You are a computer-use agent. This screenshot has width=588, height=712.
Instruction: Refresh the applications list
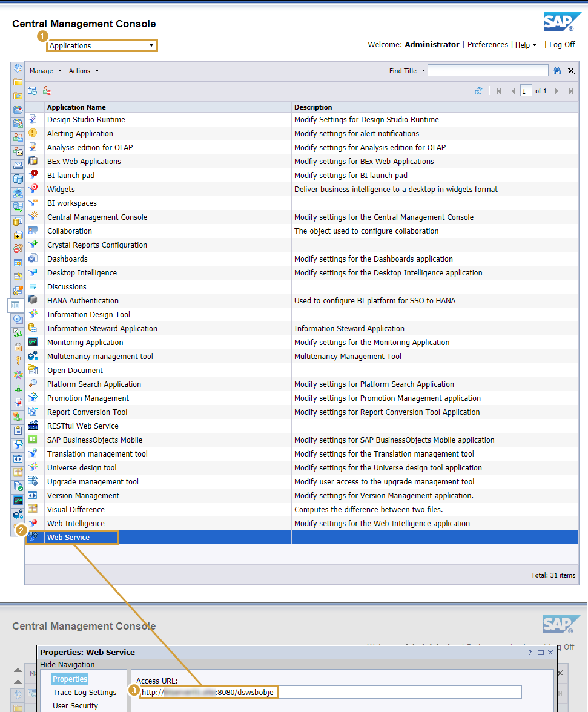(480, 90)
